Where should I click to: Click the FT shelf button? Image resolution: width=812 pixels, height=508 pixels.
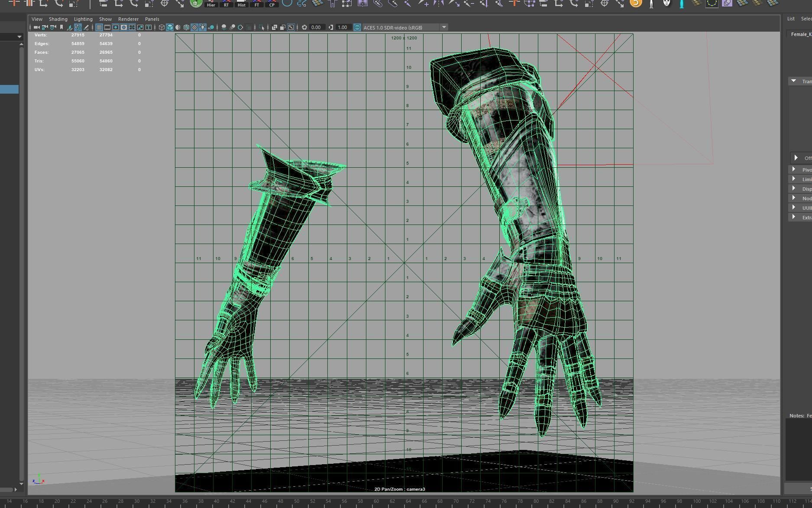pos(257,4)
